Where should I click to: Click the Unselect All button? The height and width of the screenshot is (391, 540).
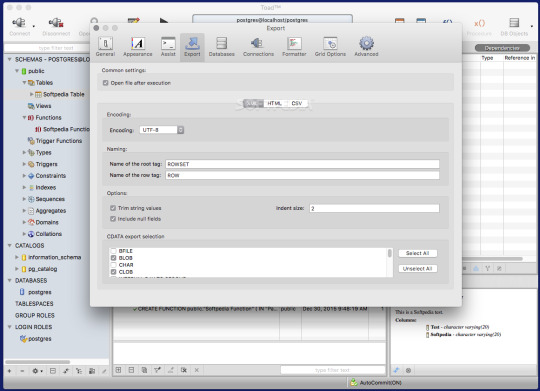418,269
